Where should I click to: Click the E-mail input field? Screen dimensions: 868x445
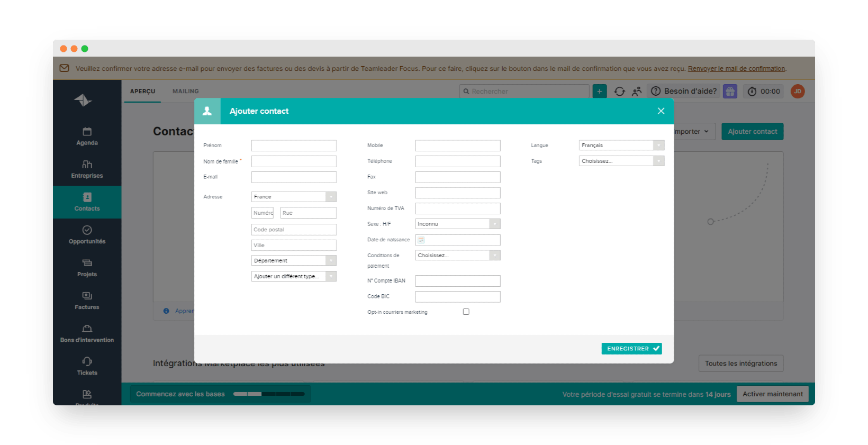(x=294, y=177)
